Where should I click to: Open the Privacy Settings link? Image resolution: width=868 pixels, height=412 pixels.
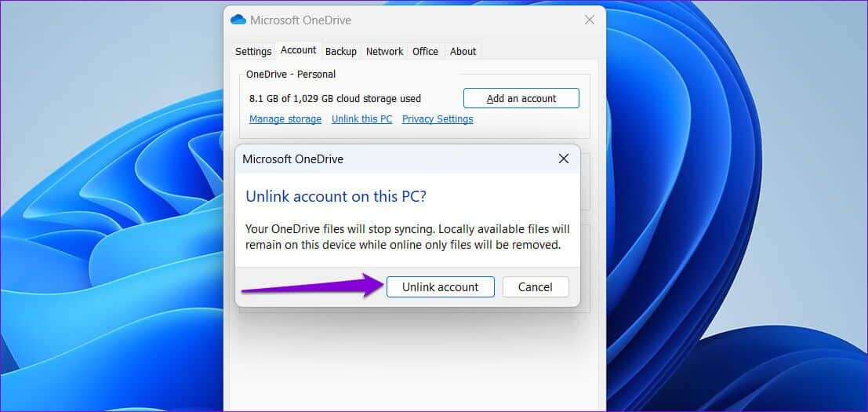pyautogui.click(x=438, y=119)
